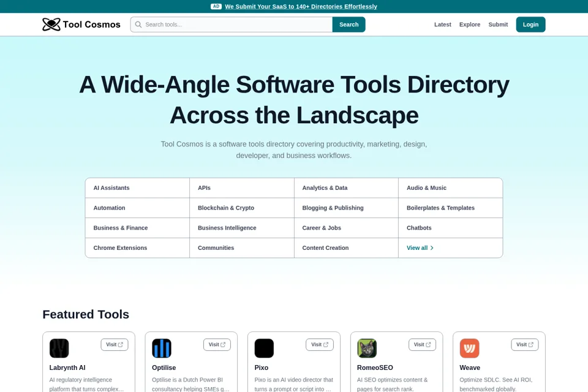Open the Latest nav link
The height and width of the screenshot is (392, 588).
(x=442, y=24)
